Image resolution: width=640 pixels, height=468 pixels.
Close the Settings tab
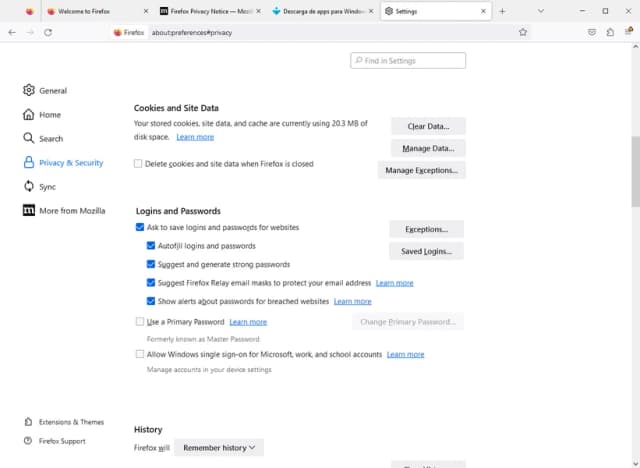[x=483, y=11]
